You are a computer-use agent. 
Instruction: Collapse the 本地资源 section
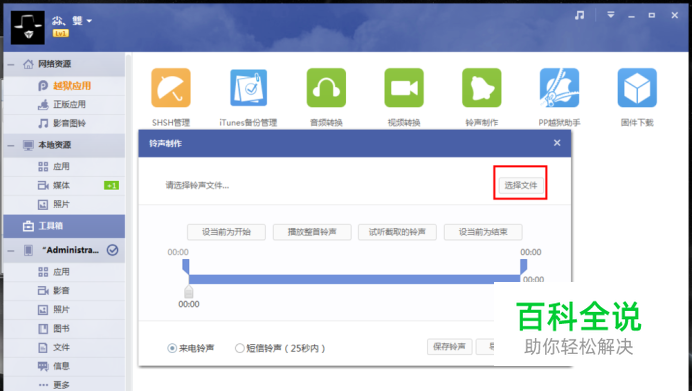tap(11, 145)
